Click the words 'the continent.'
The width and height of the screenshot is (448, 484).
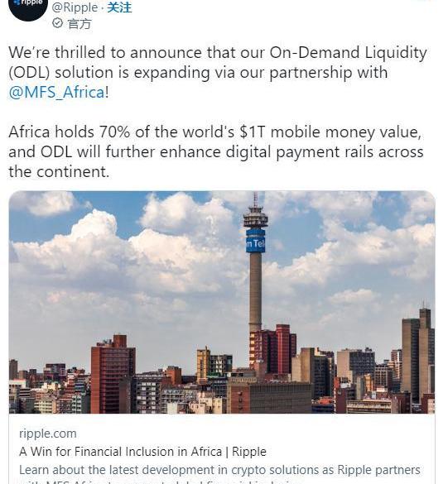tap(59, 171)
